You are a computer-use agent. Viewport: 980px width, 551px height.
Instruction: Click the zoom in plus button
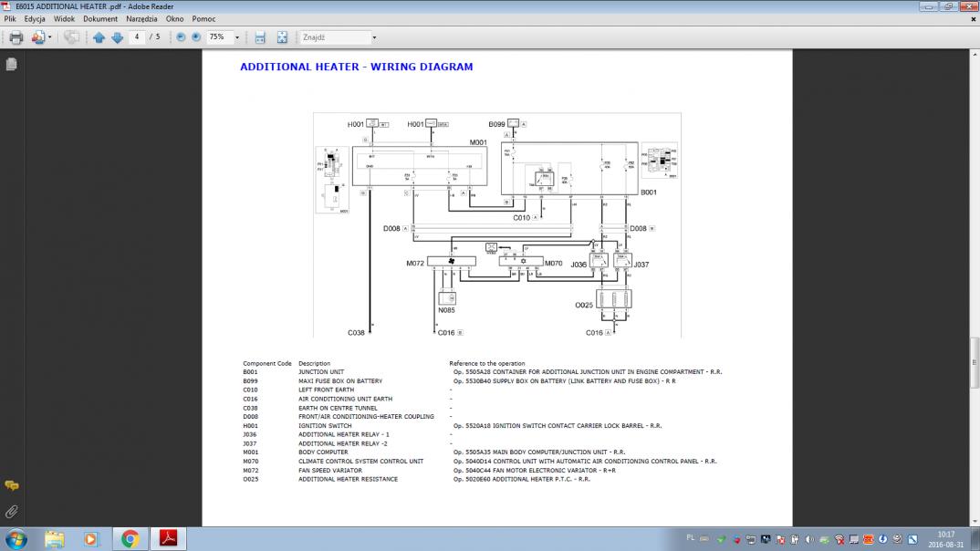(x=196, y=37)
